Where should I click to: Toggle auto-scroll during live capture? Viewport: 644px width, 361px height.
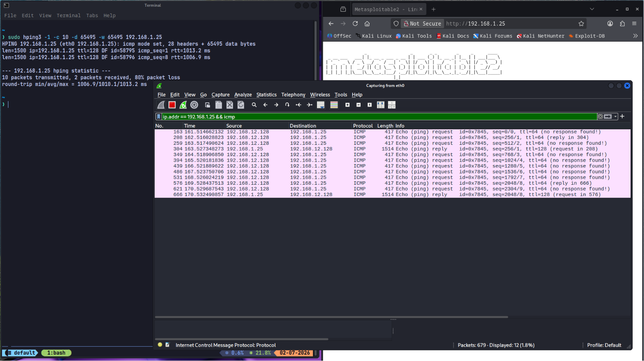click(x=321, y=105)
